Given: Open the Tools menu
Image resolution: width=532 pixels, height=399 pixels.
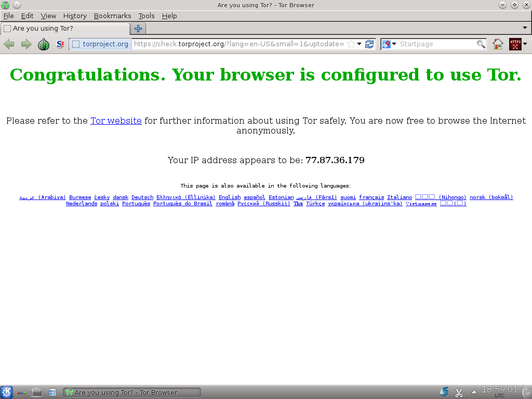Looking at the screenshot, I should tap(147, 16).
